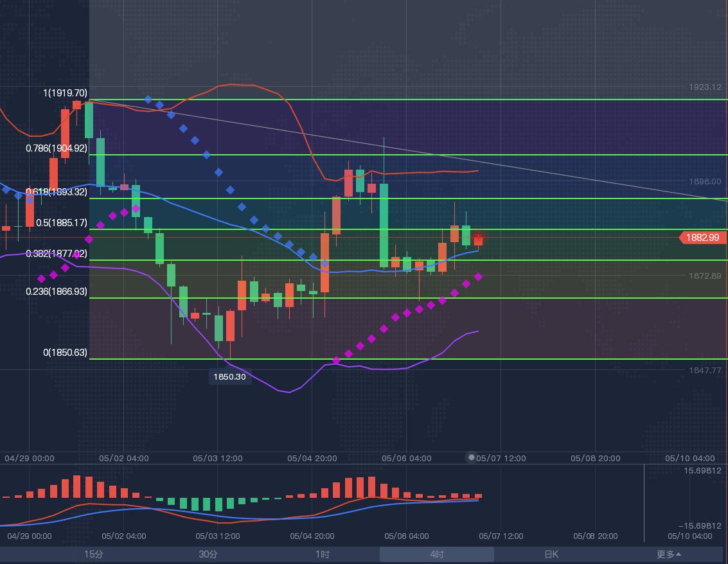The height and width of the screenshot is (564, 728).
Task: Select the 1时 hourly timeframe
Action: point(321,554)
